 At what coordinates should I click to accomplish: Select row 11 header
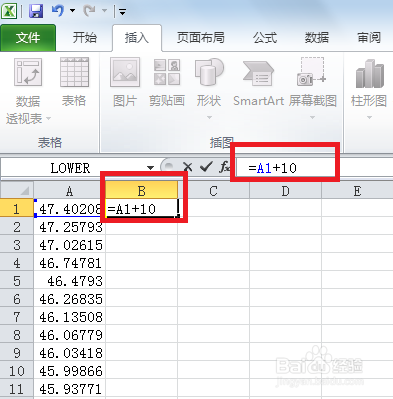click(17, 388)
